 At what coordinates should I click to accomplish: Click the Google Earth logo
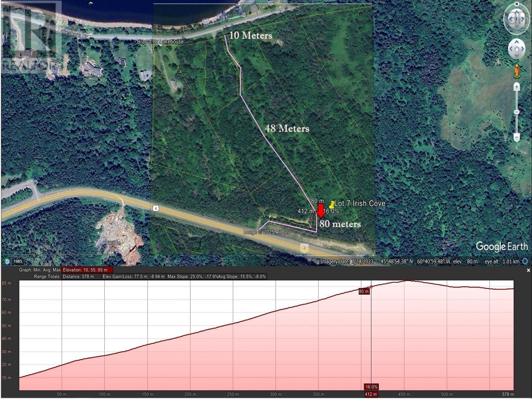[x=502, y=246]
